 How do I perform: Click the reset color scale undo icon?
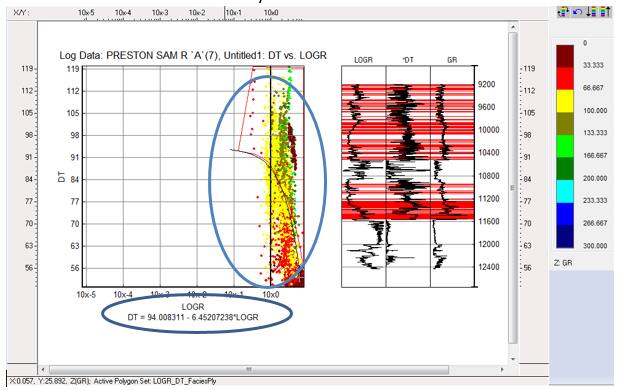[577, 12]
